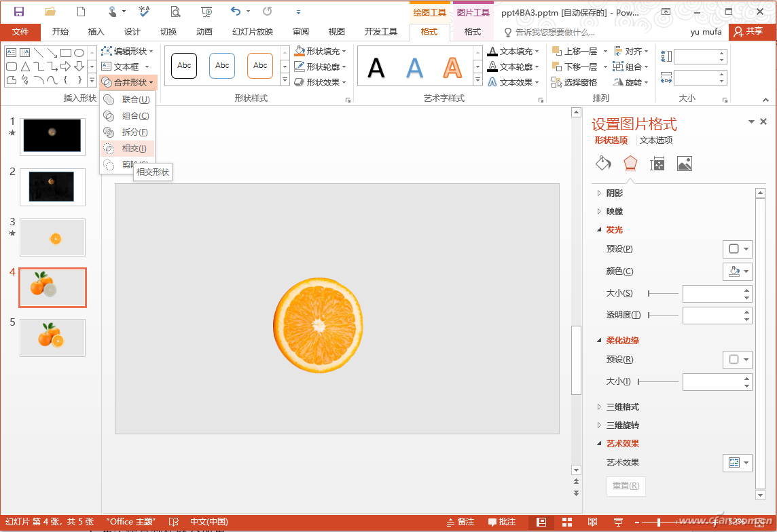Choose 相交 (Intersect) from merge shapes menu
This screenshot has height=532, width=777.
click(x=133, y=148)
